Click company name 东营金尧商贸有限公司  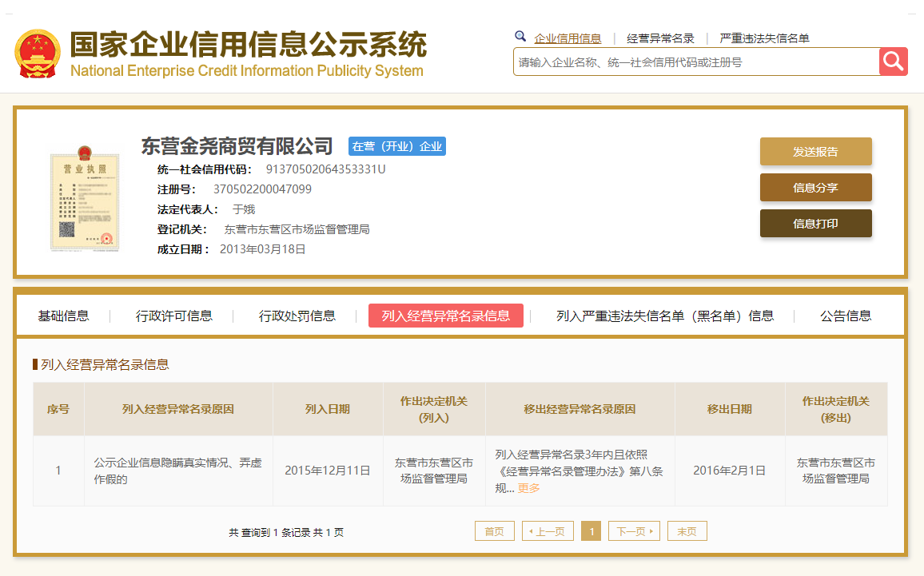(237, 146)
